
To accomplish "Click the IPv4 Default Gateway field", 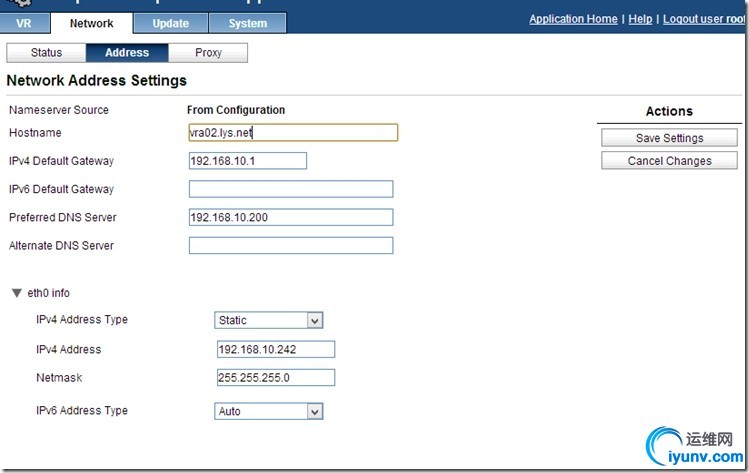I will 247,161.
